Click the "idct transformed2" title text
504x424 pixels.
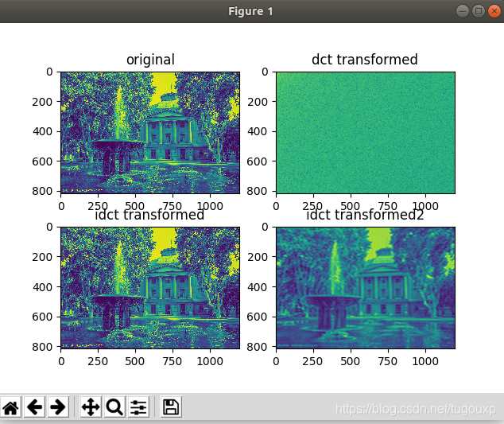coord(365,216)
